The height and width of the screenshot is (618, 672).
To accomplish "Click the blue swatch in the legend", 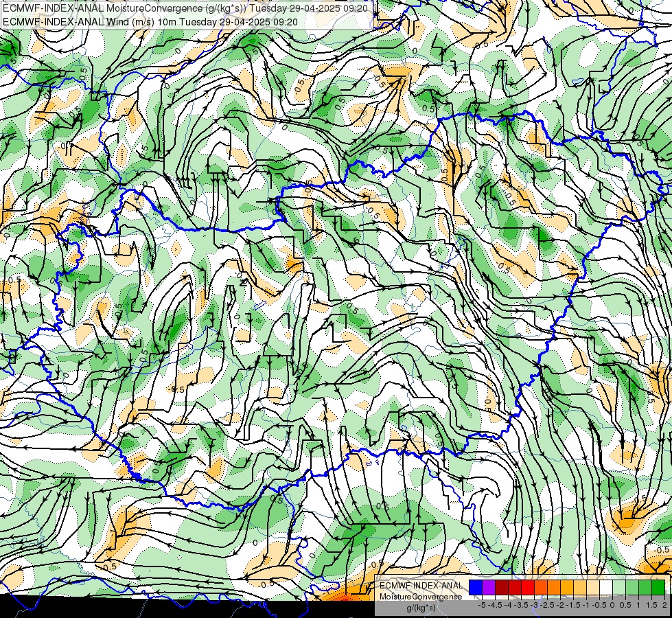I will pyautogui.click(x=476, y=587).
